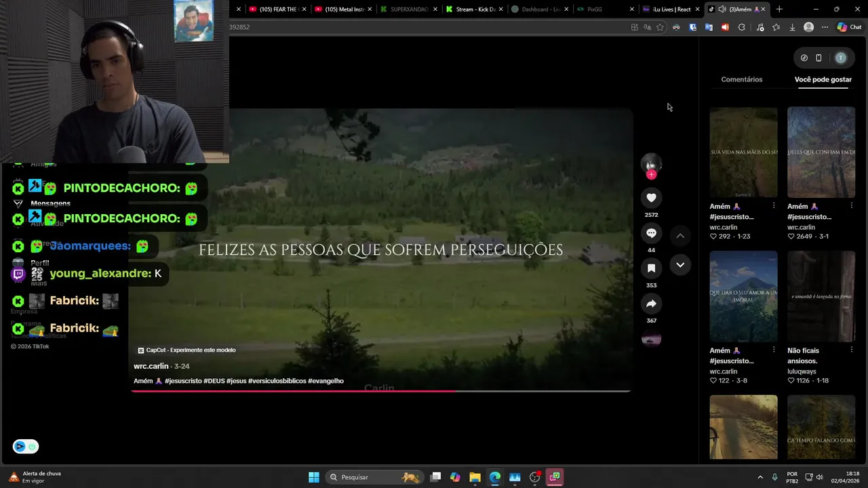Click the get-app phone icon
The width and height of the screenshot is (868, 488).
[818, 58]
